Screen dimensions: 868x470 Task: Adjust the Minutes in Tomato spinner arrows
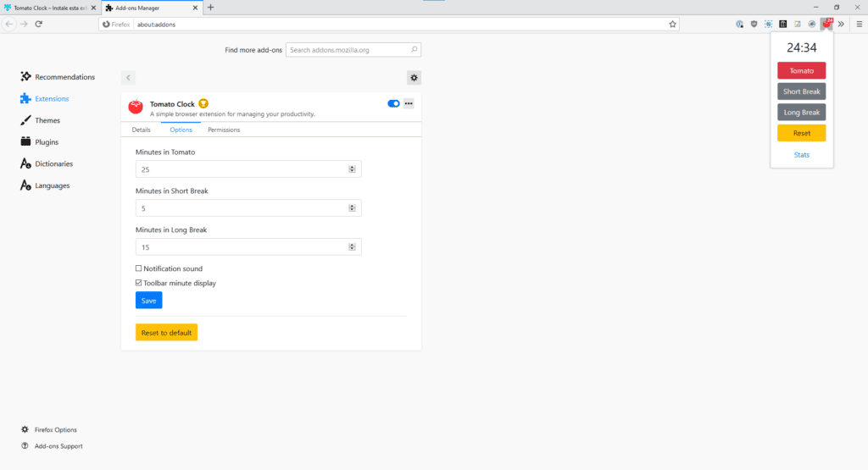coord(352,169)
